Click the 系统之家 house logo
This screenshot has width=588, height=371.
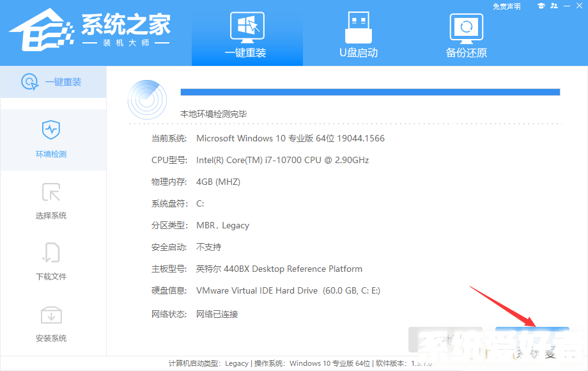click(40, 29)
